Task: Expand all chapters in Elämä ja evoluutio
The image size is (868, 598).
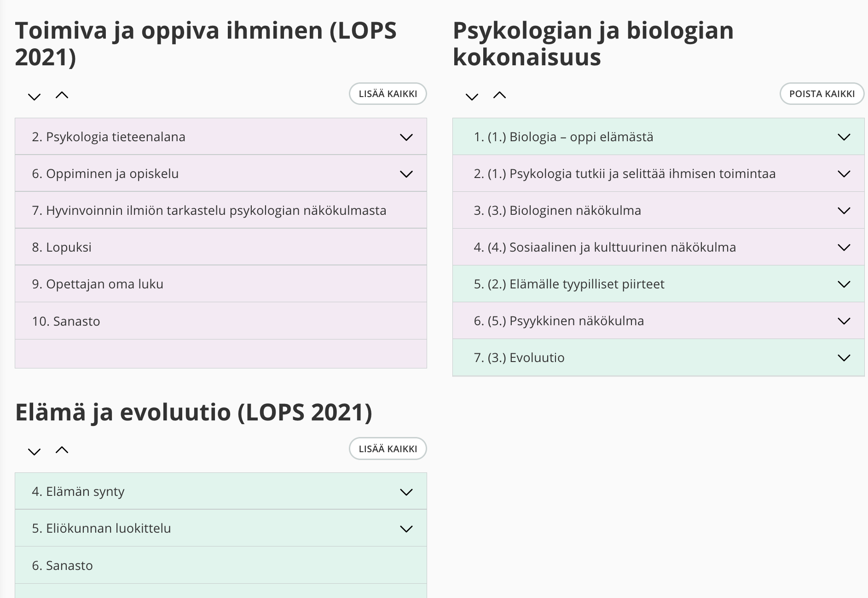Action: click(34, 451)
